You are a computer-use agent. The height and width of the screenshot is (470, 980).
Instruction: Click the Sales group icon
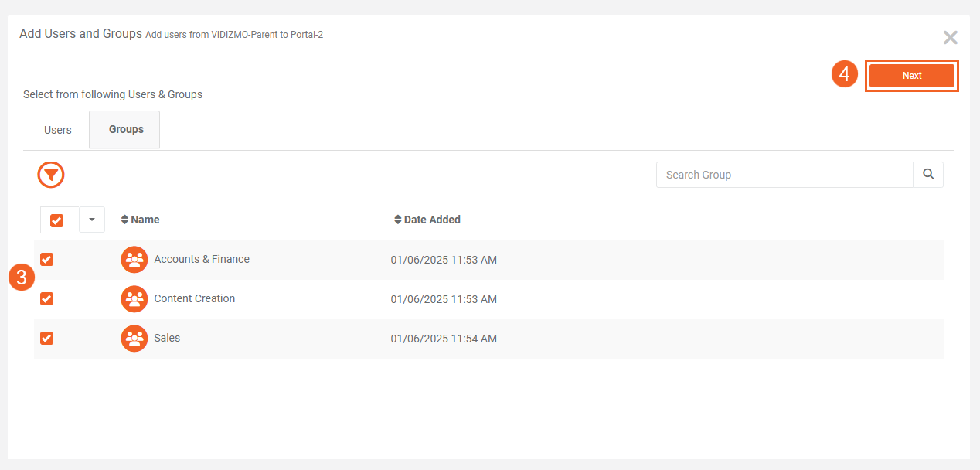(134, 339)
